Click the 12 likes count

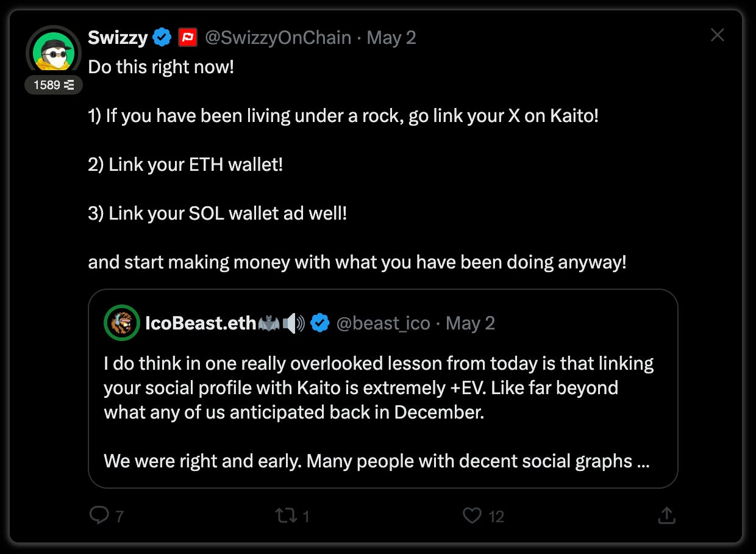click(x=496, y=517)
